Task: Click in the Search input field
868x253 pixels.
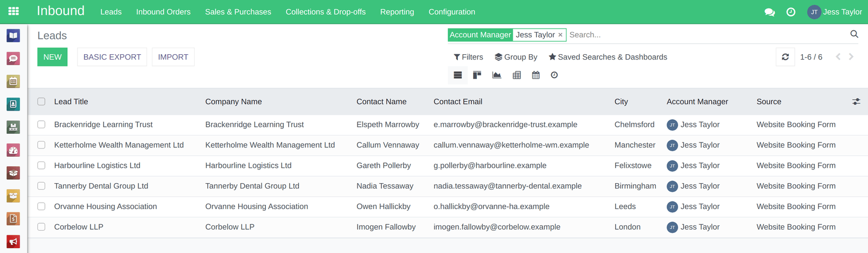Action: point(707,35)
